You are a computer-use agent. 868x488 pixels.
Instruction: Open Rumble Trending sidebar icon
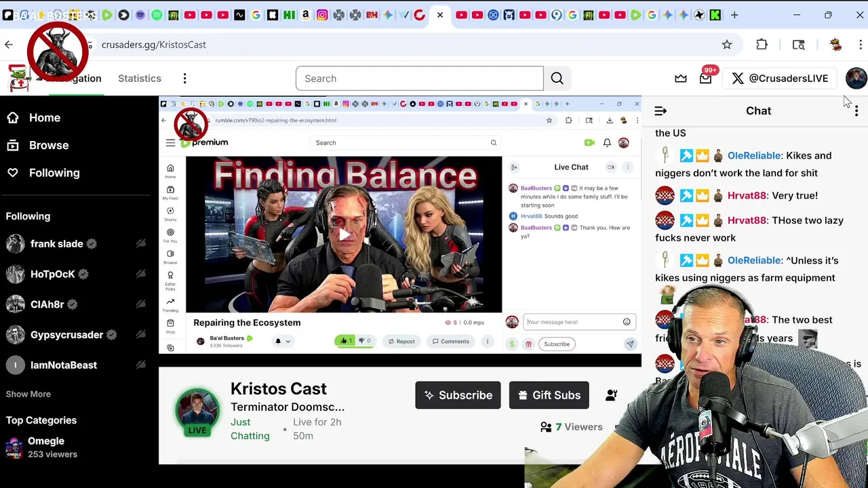pyautogui.click(x=170, y=305)
